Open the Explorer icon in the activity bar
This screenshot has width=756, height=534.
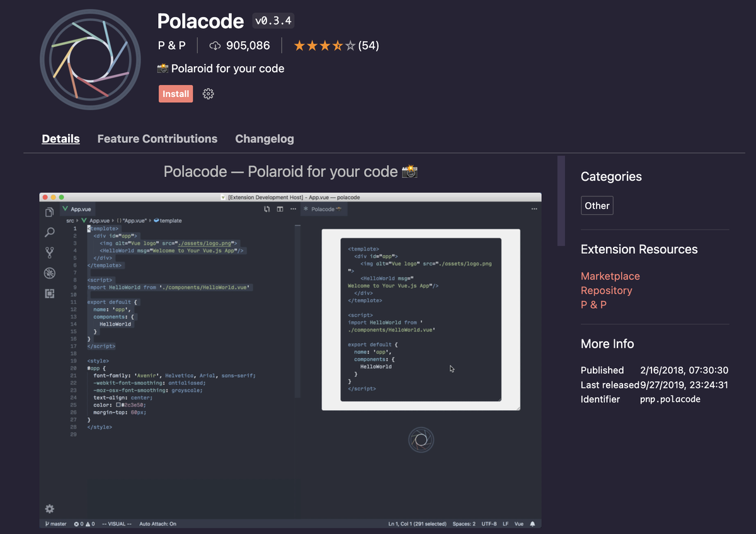coord(49,213)
